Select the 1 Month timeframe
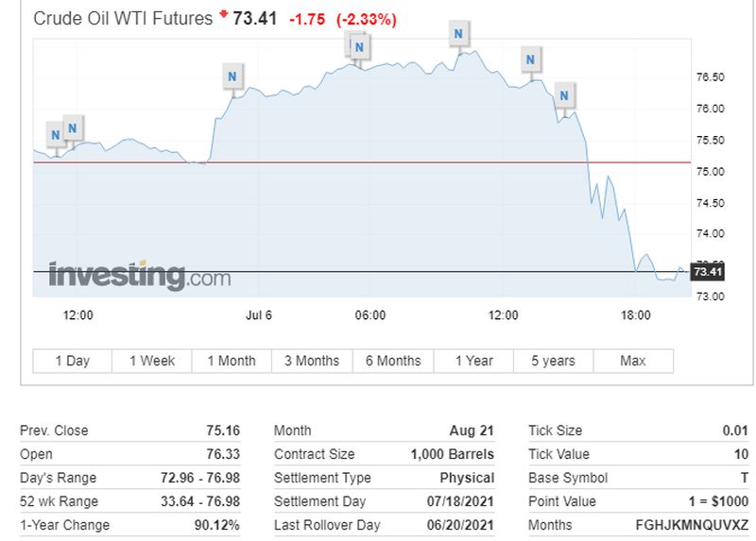756x541 pixels. [x=232, y=361]
